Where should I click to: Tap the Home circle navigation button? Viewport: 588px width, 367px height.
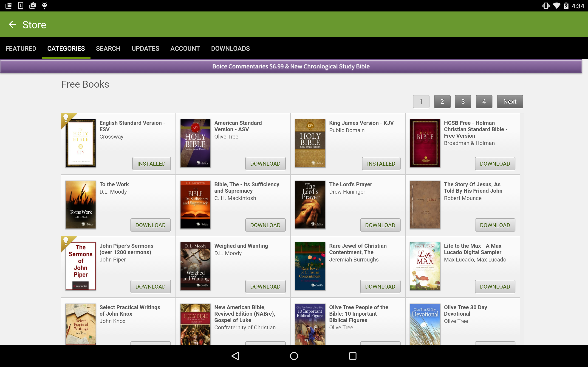click(x=294, y=356)
